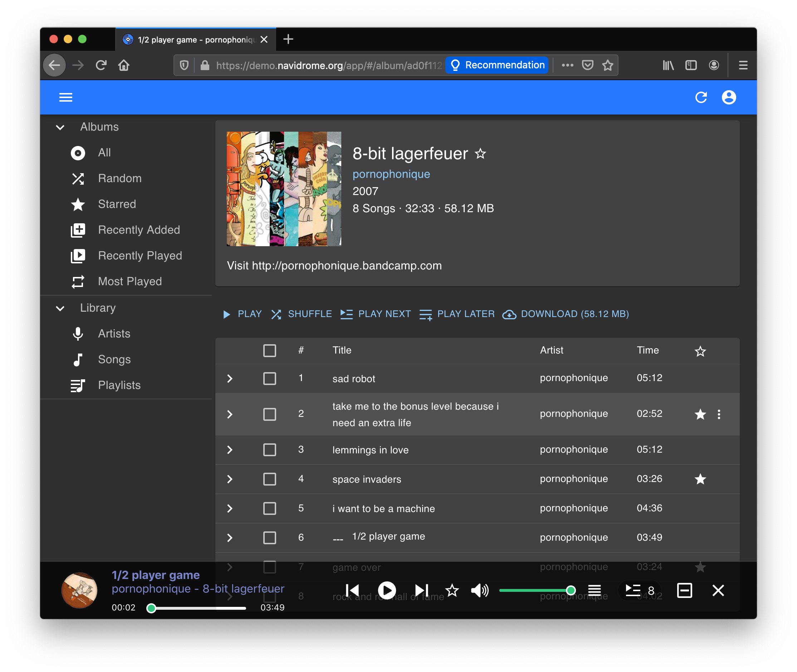Click PLAY LATER button
Viewport: 797px width, 672px height.
pyautogui.click(x=456, y=314)
